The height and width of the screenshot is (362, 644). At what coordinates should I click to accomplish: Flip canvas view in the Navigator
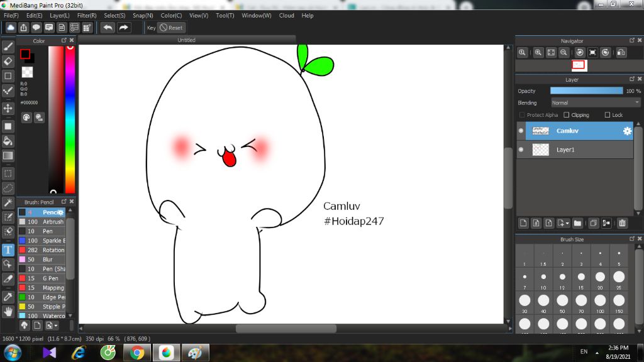[x=621, y=53]
